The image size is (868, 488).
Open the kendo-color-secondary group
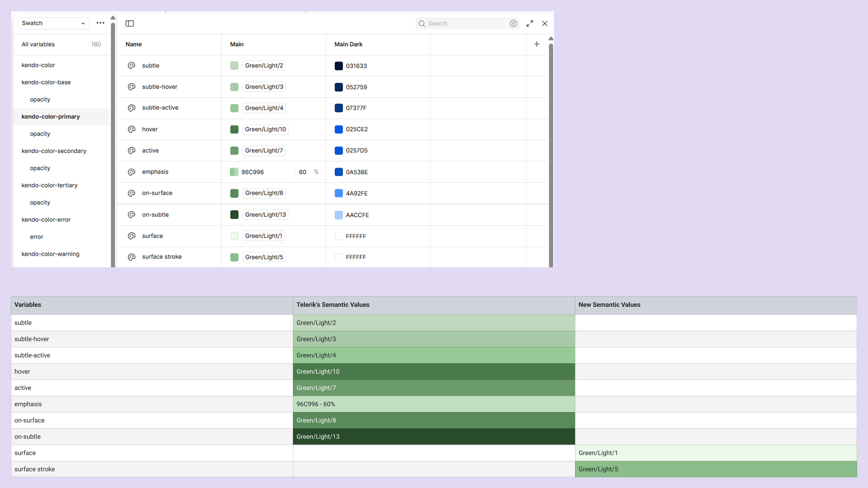[54, 151]
